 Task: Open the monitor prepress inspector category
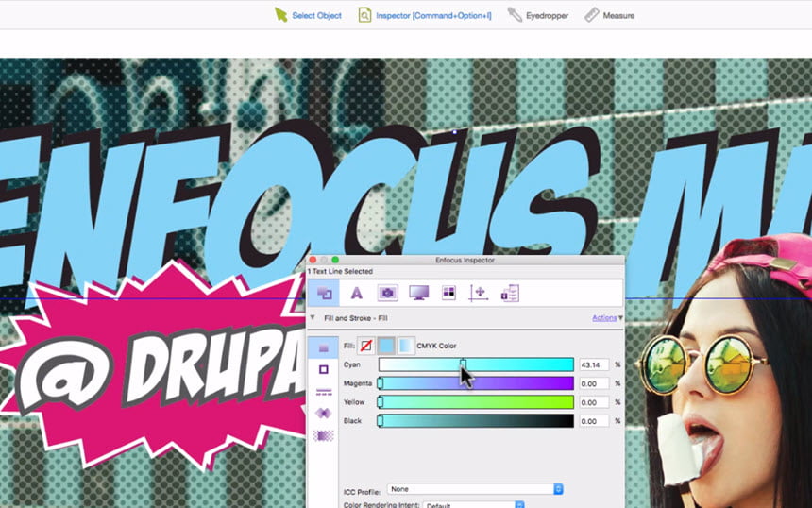[418, 293]
